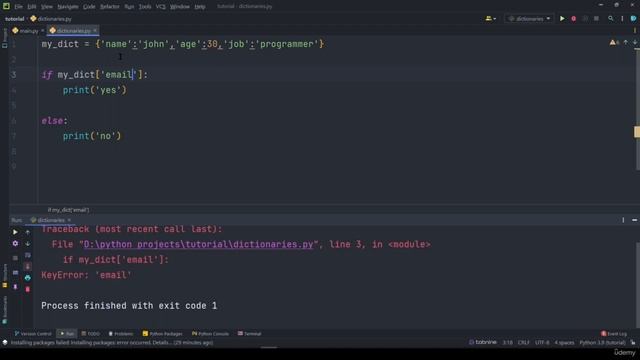Open the VCS menu

[x=161, y=7]
